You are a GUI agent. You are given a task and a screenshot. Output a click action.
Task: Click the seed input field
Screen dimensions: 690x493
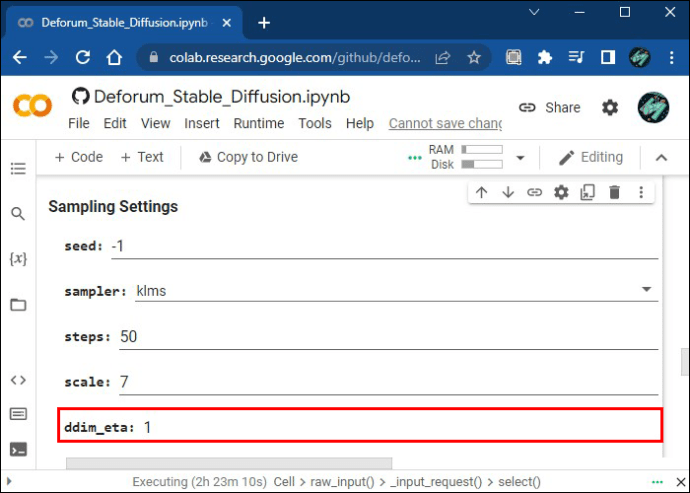pyautogui.click(x=385, y=246)
